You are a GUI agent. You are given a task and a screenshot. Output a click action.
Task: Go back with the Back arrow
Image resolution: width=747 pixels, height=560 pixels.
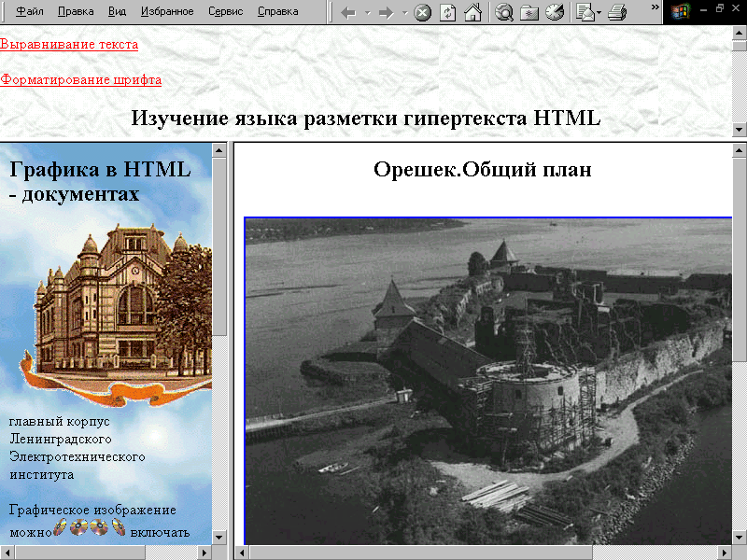point(348,12)
